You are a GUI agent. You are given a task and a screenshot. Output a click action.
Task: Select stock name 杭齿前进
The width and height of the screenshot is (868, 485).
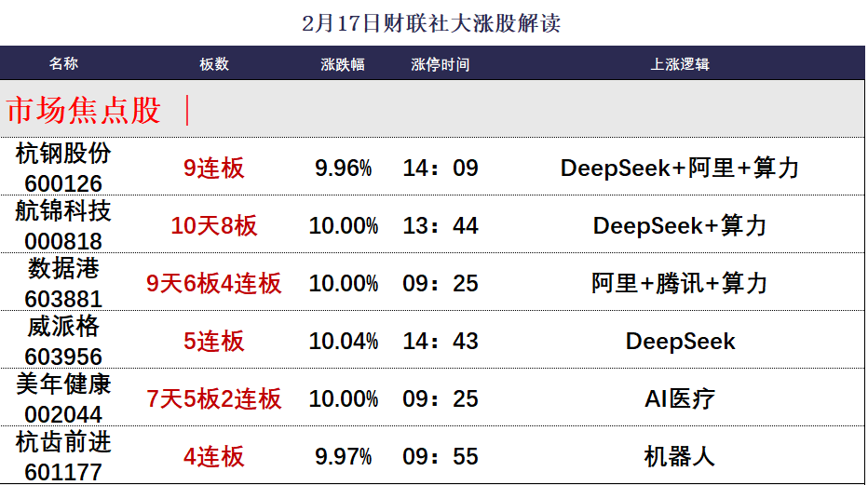[x=63, y=442]
